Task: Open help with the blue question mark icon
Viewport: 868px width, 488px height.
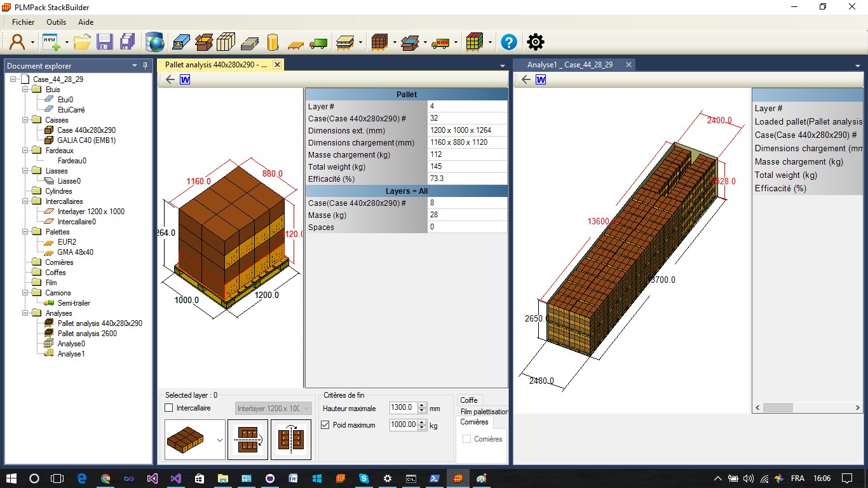Action: [x=509, y=43]
